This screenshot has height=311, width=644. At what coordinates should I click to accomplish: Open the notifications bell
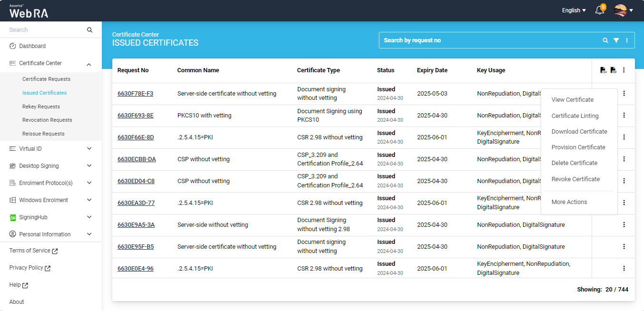600,10
